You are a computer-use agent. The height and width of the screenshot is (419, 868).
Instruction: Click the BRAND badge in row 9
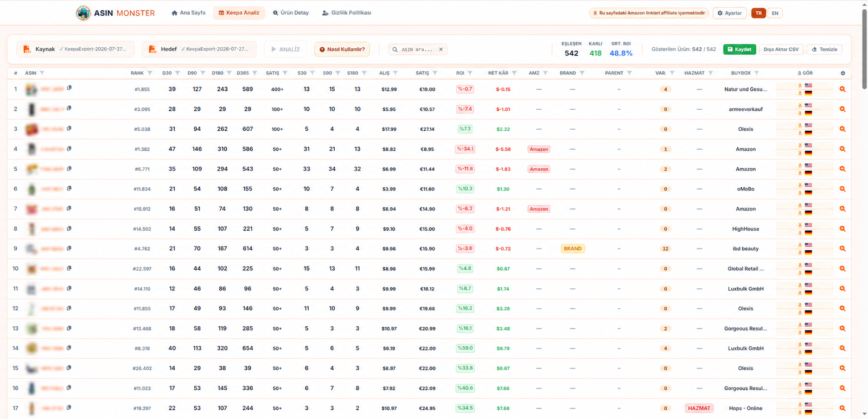572,249
